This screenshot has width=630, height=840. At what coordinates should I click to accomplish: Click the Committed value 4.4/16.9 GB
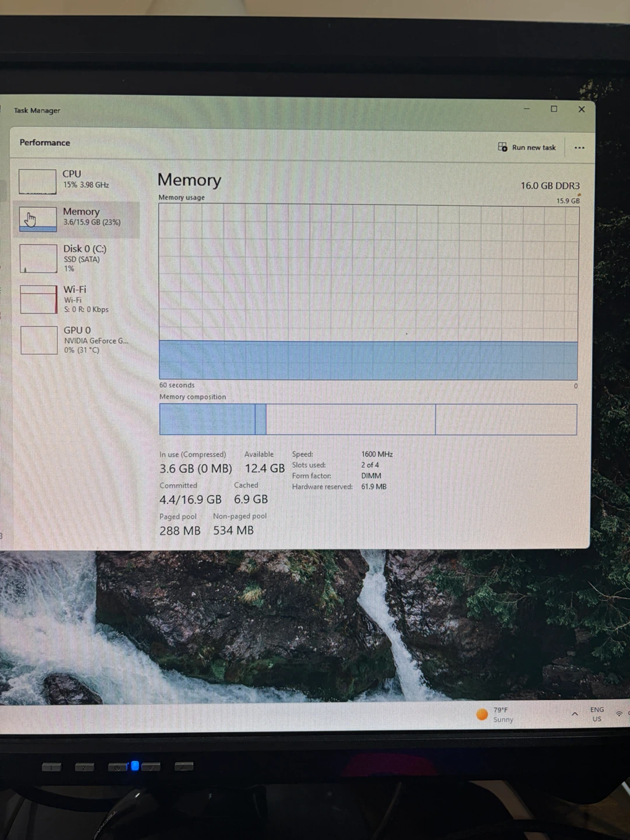[191, 500]
